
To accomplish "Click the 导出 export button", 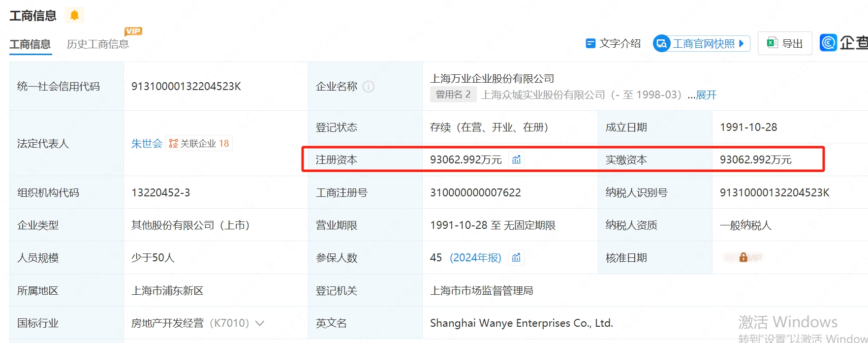I will point(785,43).
